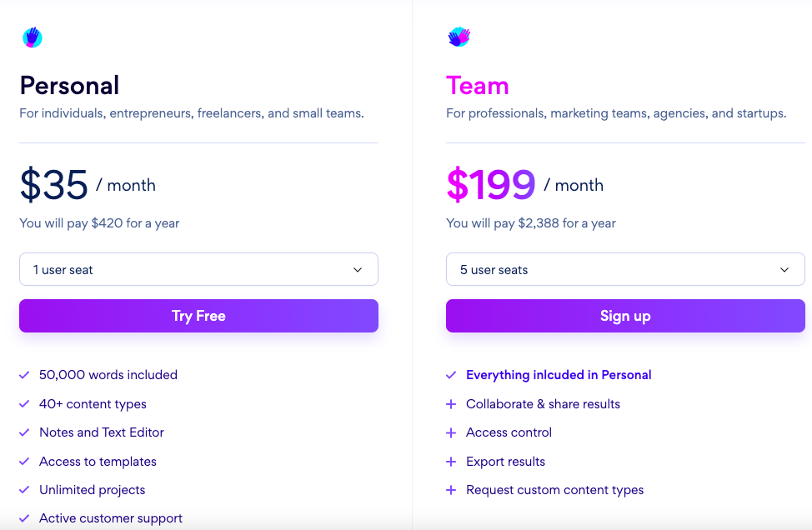
Task: Click the Personal plan heading
Action: pos(69,85)
